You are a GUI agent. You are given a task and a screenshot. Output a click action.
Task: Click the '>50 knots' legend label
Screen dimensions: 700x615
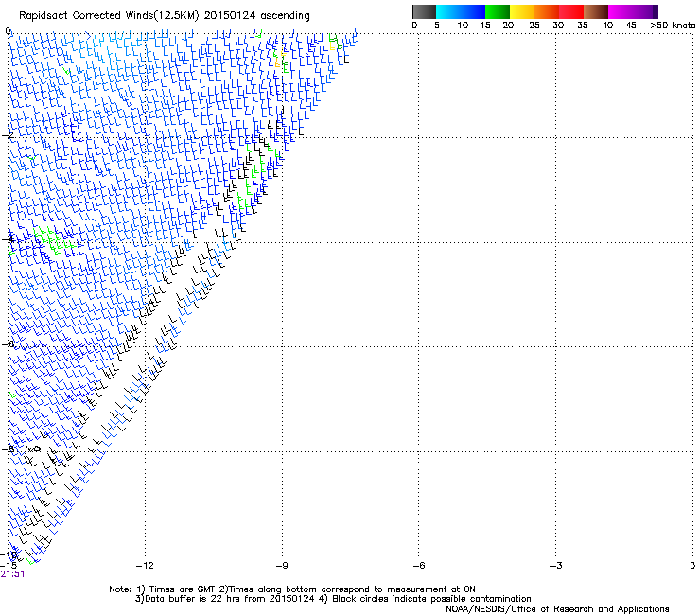tap(673, 26)
